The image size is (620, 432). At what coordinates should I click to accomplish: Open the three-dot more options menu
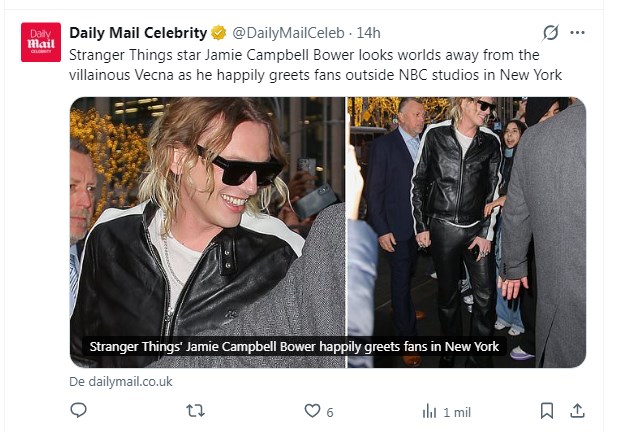pyautogui.click(x=577, y=33)
